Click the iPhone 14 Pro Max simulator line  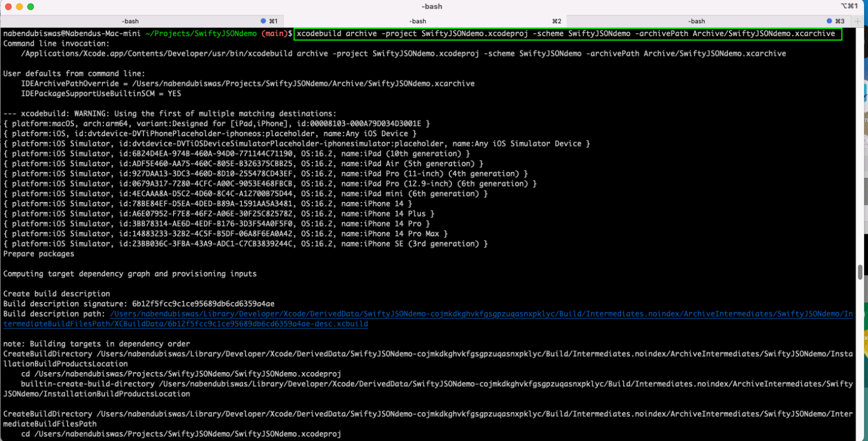[225, 234]
